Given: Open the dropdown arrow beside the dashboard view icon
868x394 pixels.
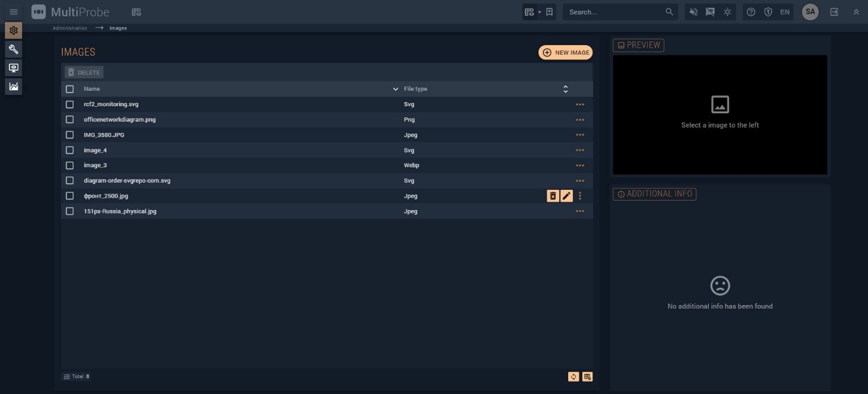Looking at the screenshot, I should pyautogui.click(x=539, y=12).
